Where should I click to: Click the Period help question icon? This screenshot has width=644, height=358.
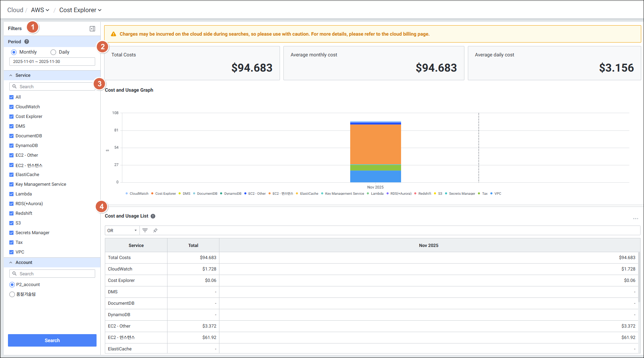[x=27, y=42]
